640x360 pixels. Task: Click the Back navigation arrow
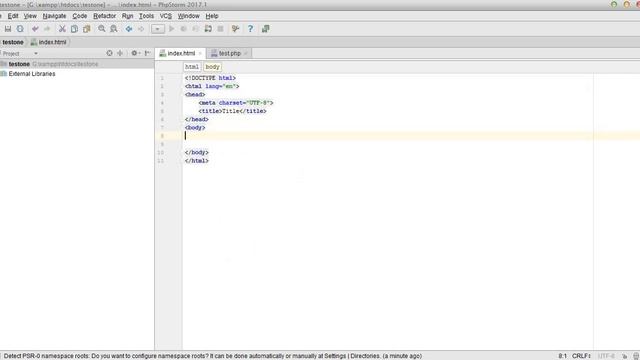click(129, 29)
